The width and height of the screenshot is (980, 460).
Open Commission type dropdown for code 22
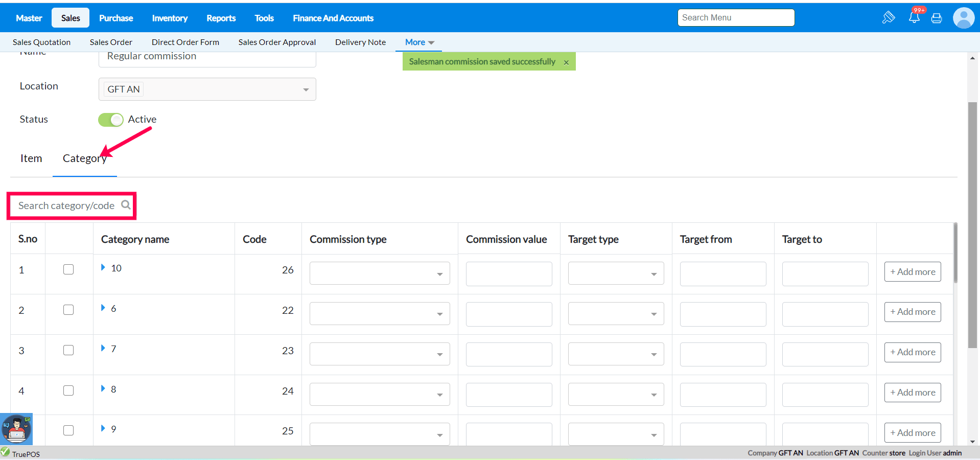click(380, 314)
